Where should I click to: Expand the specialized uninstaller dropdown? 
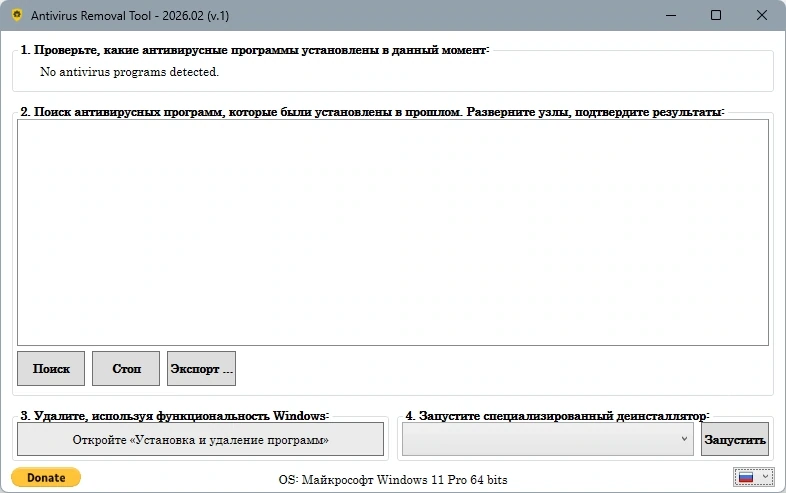pos(548,439)
